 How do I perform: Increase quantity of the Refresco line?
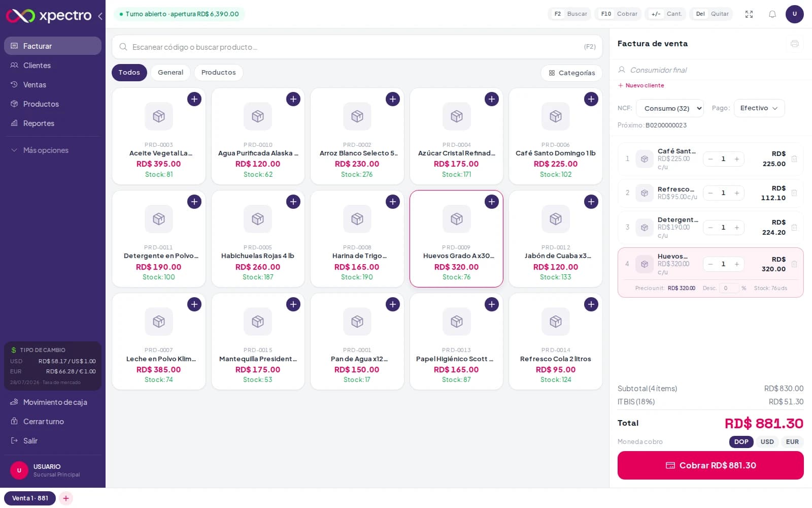point(737,193)
